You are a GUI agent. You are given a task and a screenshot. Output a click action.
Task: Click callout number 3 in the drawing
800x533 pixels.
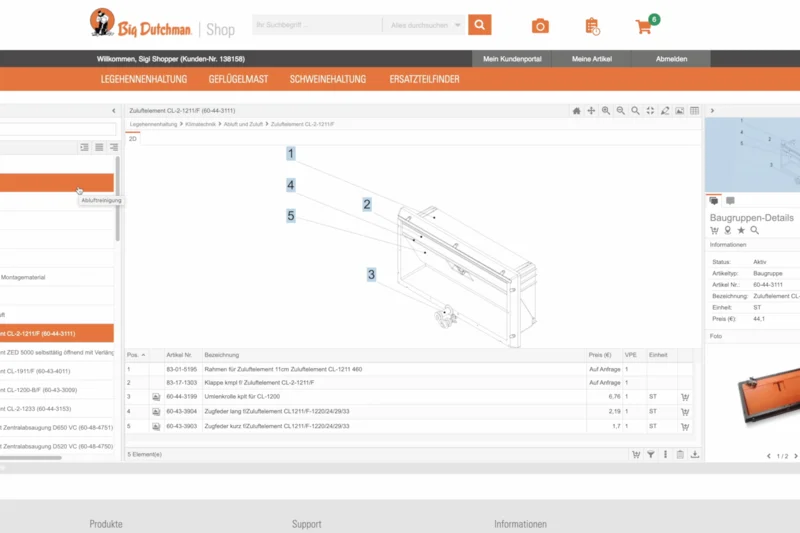(371, 274)
